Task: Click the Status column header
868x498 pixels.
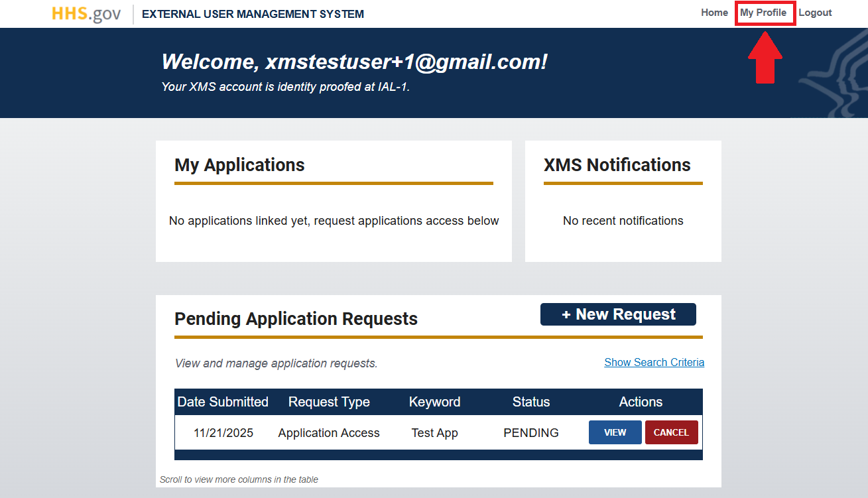Action: [531, 402]
